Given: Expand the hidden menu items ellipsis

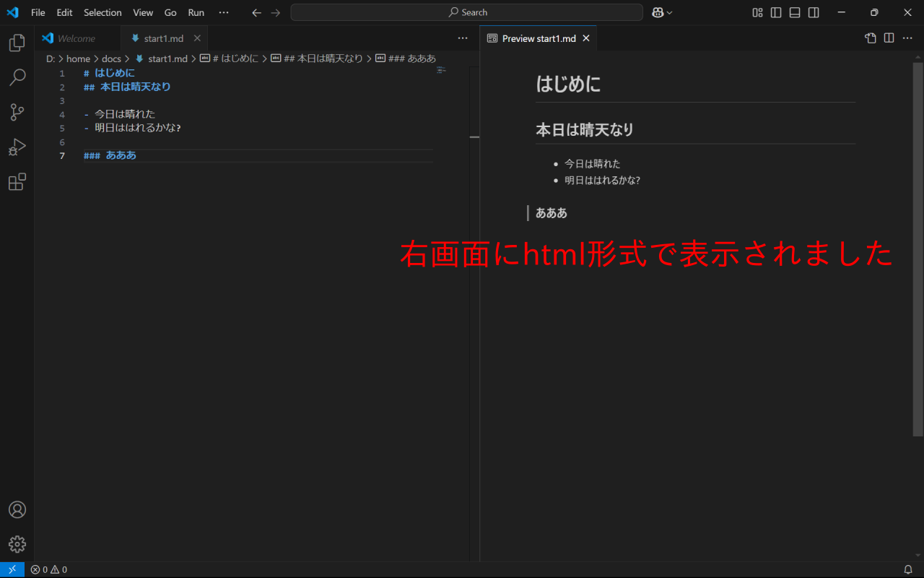Looking at the screenshot, I should pyautogui.click(x=224, y=12).
